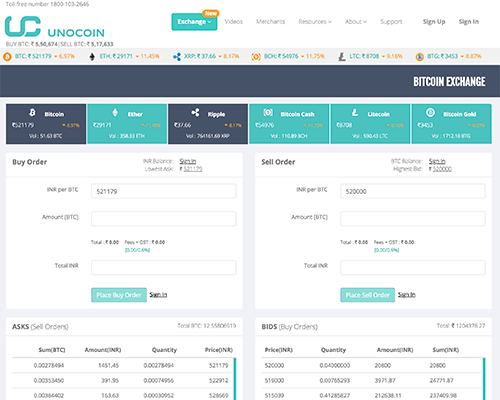This screenshot has height=400, width=500.
Task: Click the Litecoin icon on card
Action: point(355,112)
